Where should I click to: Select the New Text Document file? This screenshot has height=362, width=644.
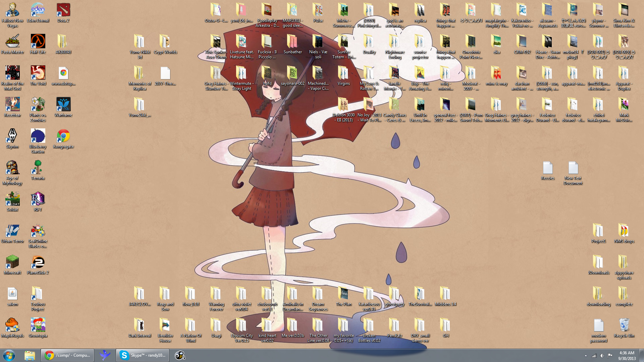[x=573, y=173]
